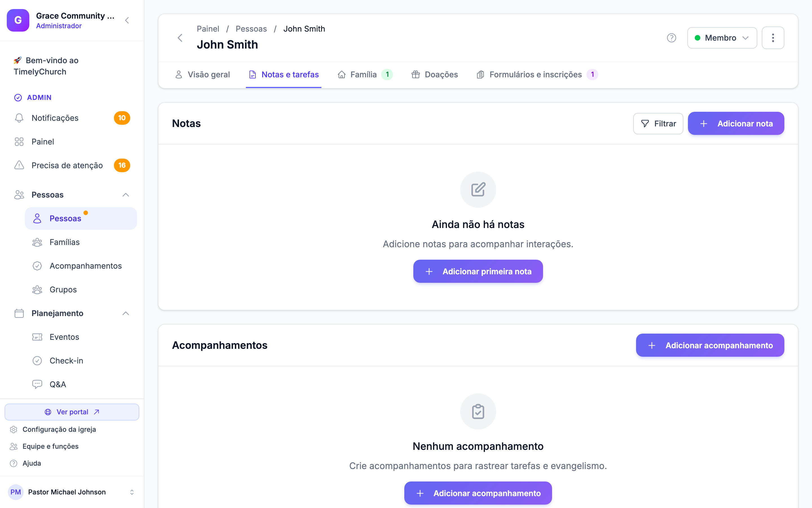Image resolution: width=812 pixels, height=508 pixels.
Task: Open the Ver portal link
Action: point(72,412)
